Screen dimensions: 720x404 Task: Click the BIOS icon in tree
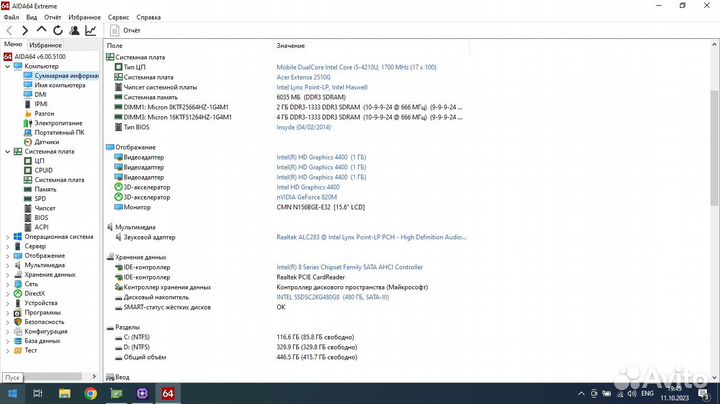(x=28, y=218)
